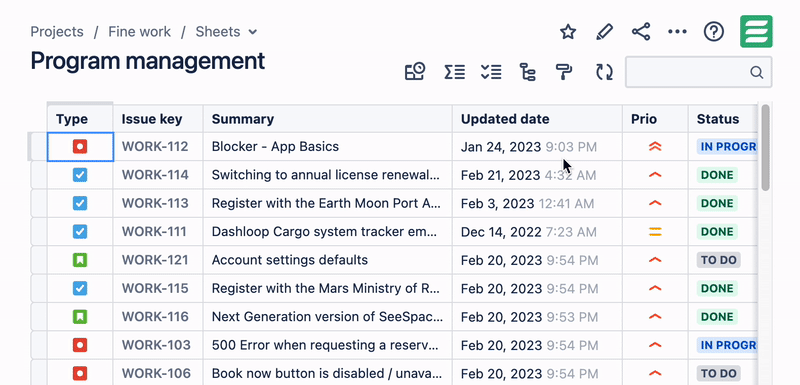Click DONE status of WORK-113
This screenshot has height=385, width=800.
(x=717, y=203)
